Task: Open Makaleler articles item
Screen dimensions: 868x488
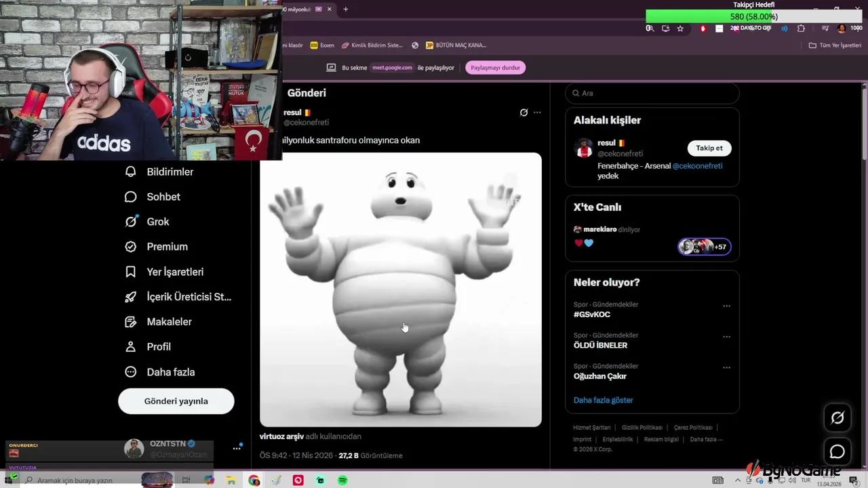Action: pos(159,322)
